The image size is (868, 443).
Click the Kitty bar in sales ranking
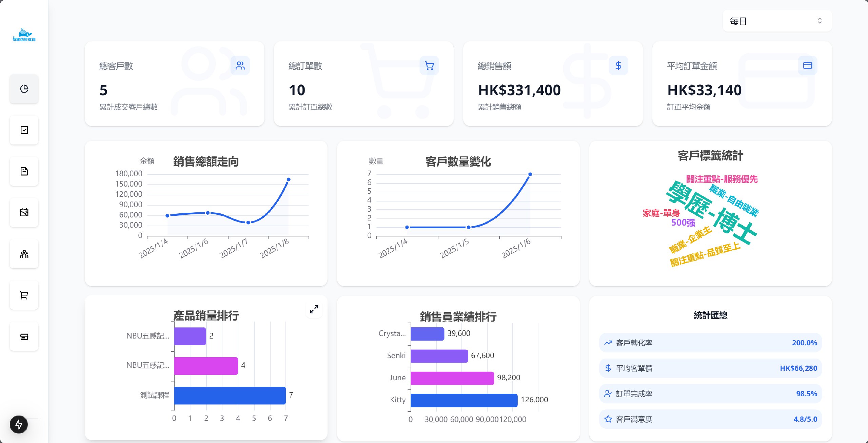463,400
